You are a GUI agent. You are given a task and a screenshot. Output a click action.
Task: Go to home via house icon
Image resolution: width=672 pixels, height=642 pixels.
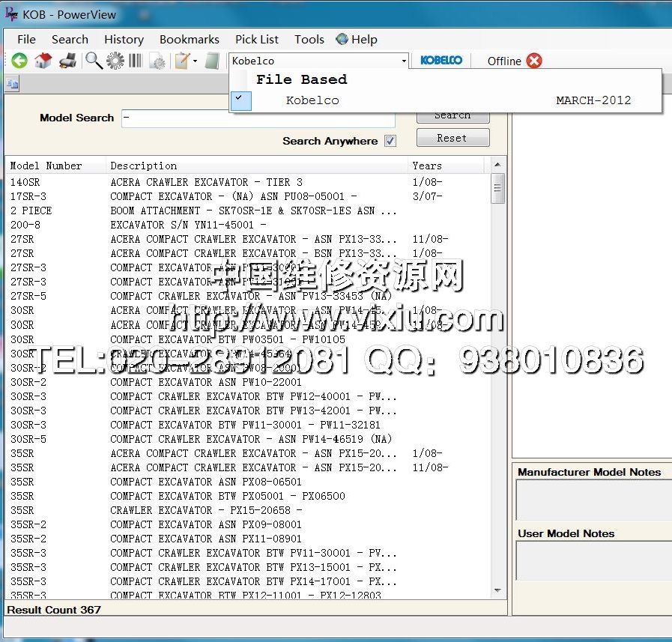click(43, 61)
